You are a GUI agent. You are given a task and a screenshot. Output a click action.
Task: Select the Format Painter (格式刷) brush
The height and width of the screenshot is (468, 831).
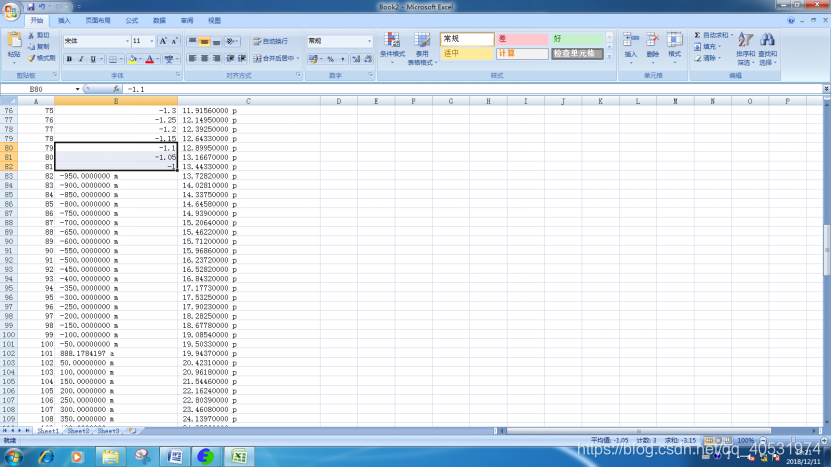[32, 58]
